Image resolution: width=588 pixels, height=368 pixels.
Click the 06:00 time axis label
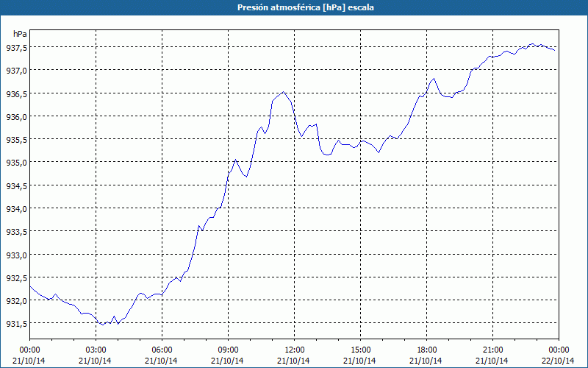click(x=162, y=350)
